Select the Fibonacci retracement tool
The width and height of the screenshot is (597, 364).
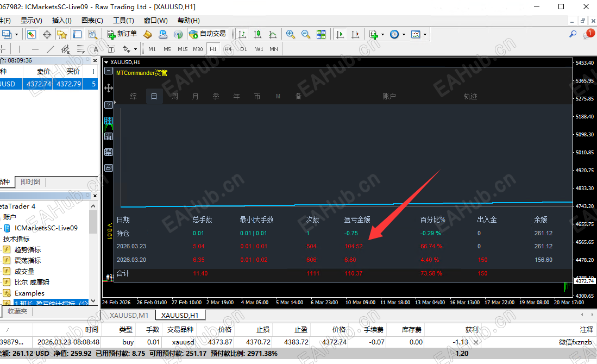(81, 49)
